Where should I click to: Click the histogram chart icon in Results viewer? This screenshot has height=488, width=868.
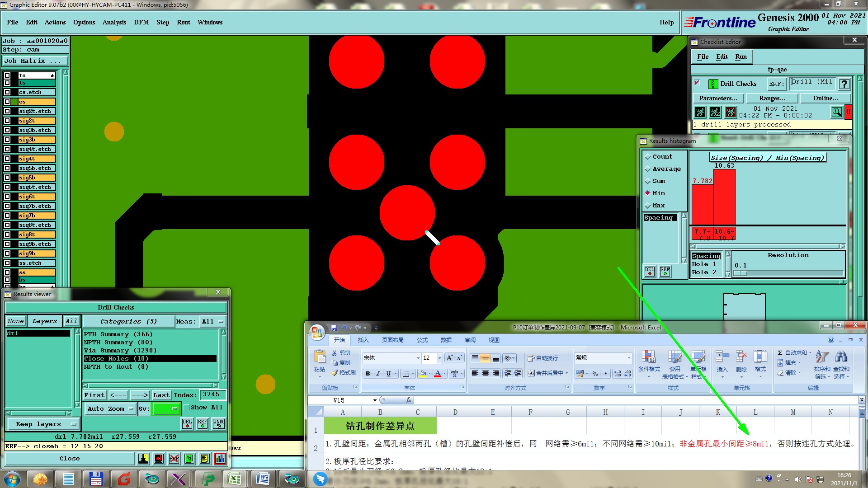click(220, 459)
